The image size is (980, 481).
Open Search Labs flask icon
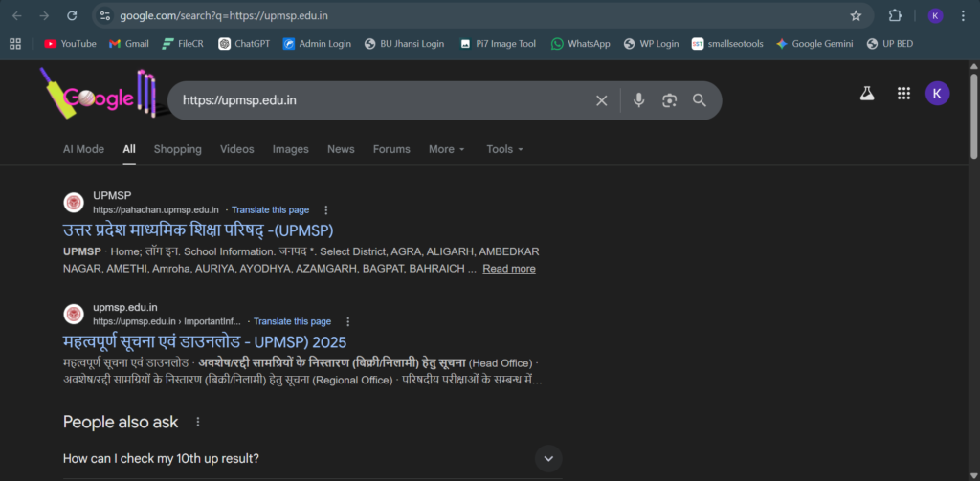[x=866, y=94]
